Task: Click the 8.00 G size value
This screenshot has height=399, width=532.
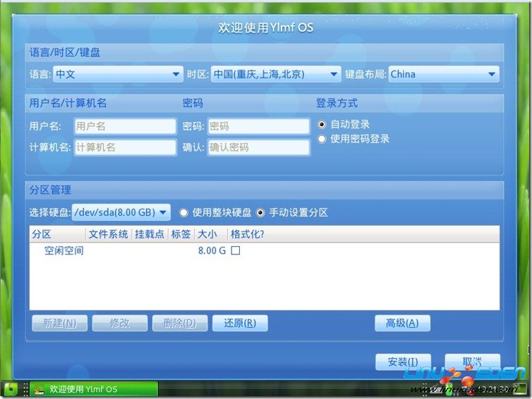Action: tap(212, 251)
